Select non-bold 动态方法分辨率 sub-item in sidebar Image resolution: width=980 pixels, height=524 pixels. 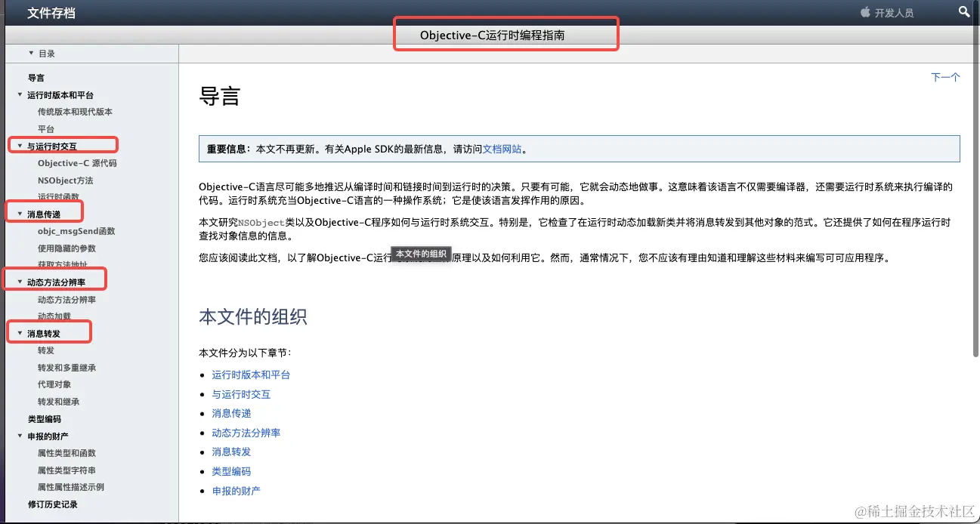click(66, 300)
